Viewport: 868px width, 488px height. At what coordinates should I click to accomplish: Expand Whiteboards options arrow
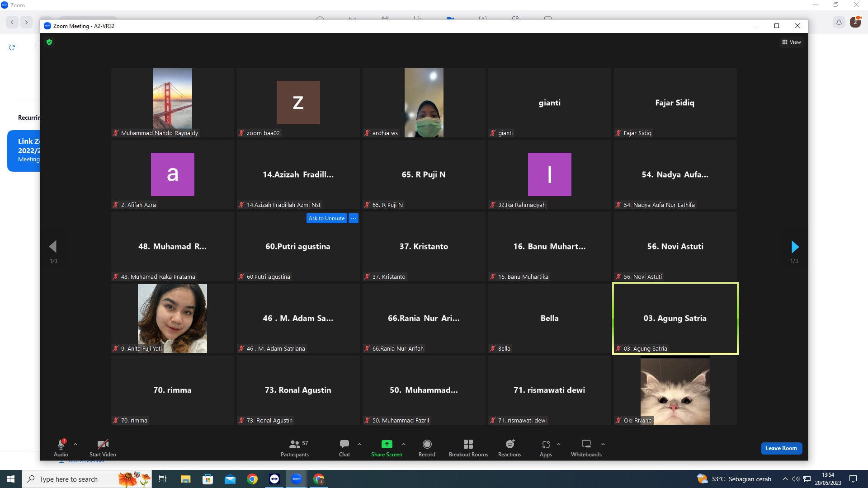tap(603, 444)
